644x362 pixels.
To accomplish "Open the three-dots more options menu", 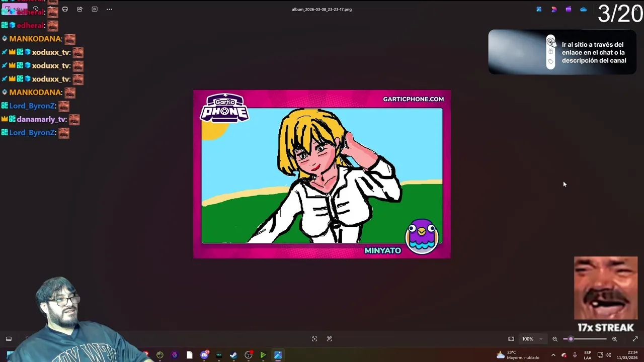I will [109, 9].
